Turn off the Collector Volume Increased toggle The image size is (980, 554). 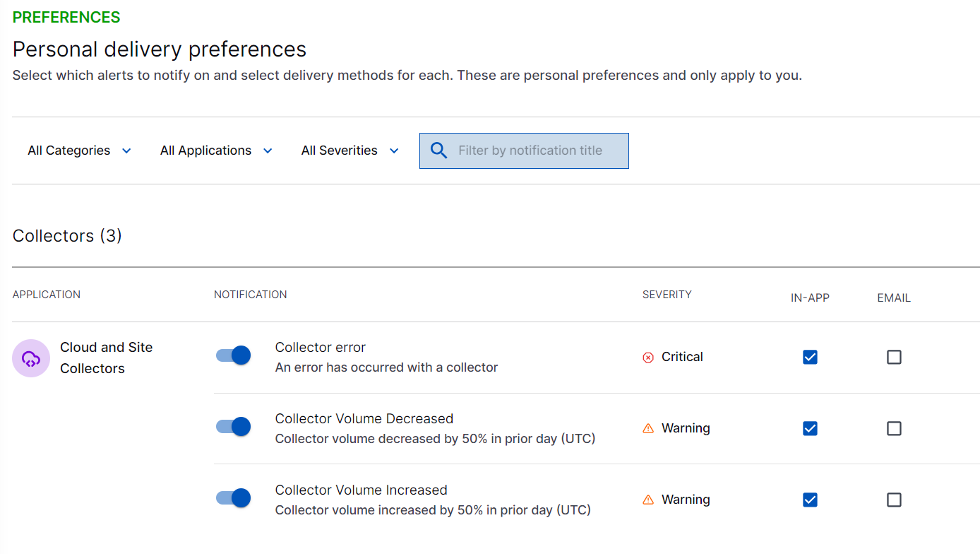(233, 497)
